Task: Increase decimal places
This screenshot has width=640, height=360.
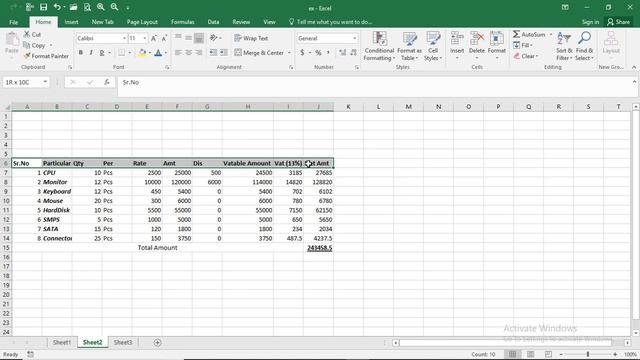Action: (x=342, y=53)
